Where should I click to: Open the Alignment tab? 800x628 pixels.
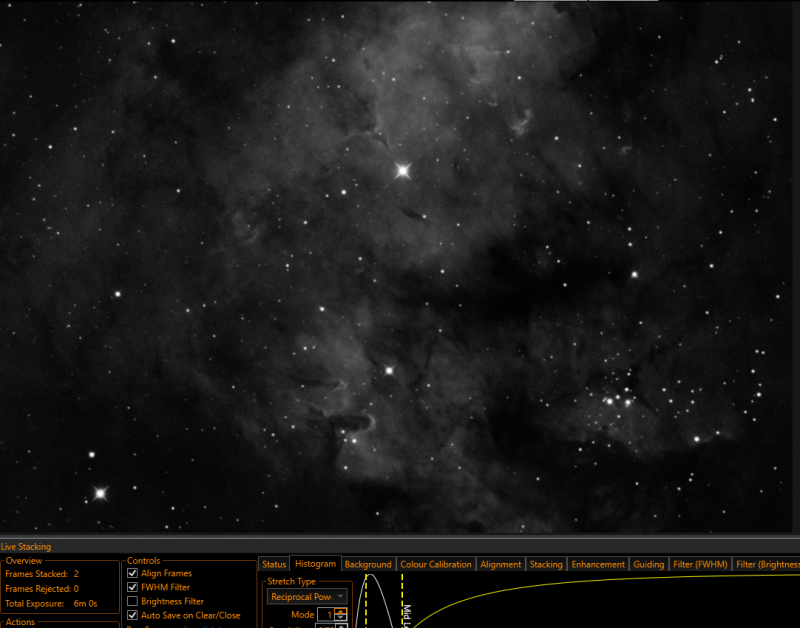click(501, 564)
